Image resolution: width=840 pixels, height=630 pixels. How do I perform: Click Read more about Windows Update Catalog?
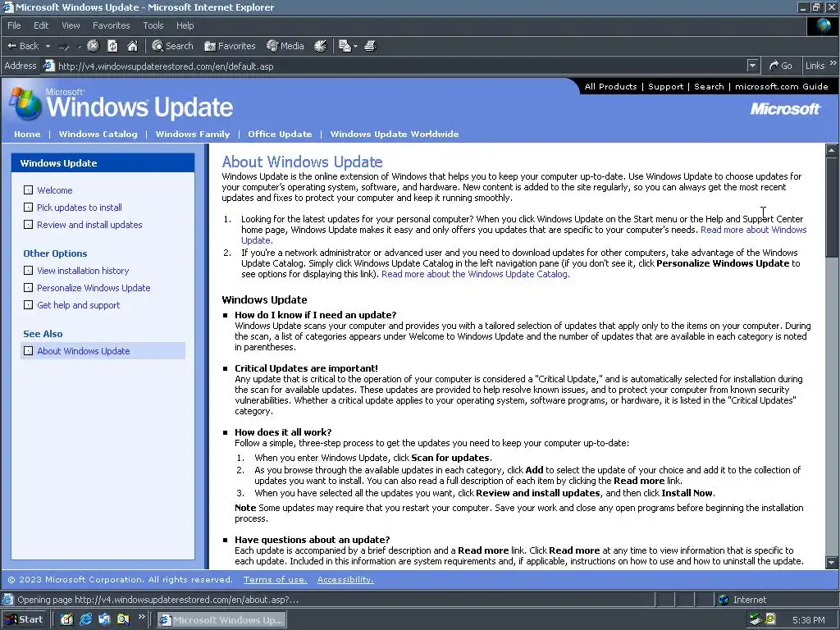coord(475,274)
